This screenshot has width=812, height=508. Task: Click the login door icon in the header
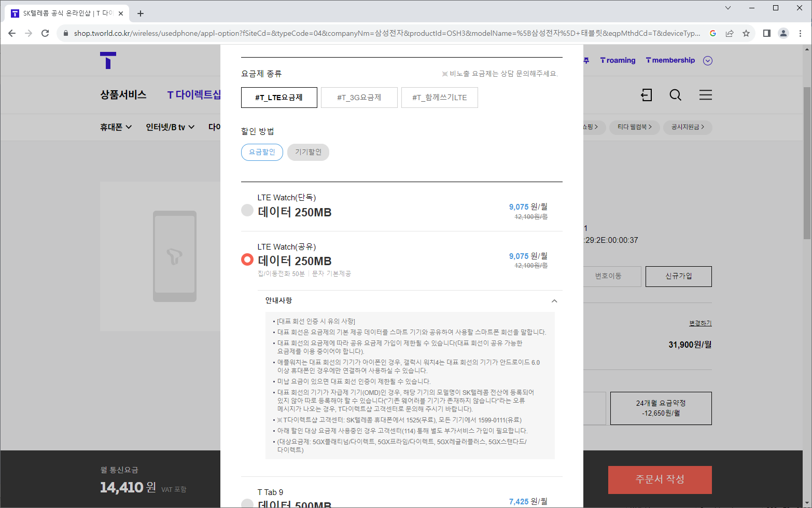[646, 95]
